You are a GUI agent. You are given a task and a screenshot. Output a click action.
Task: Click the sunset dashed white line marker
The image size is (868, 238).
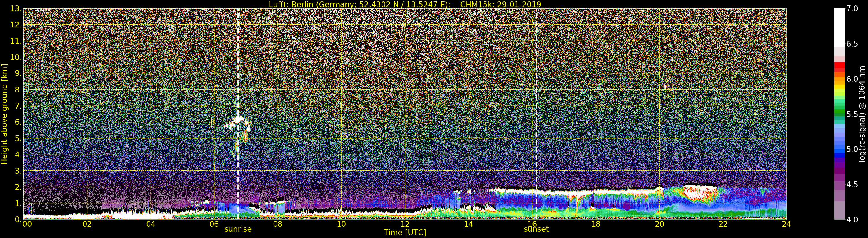[x=537, y=114]
